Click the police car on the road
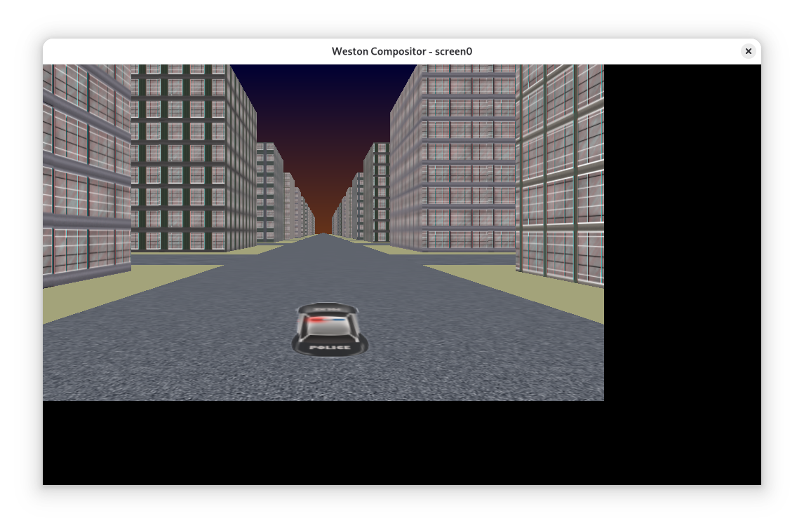 coord(330,329)
